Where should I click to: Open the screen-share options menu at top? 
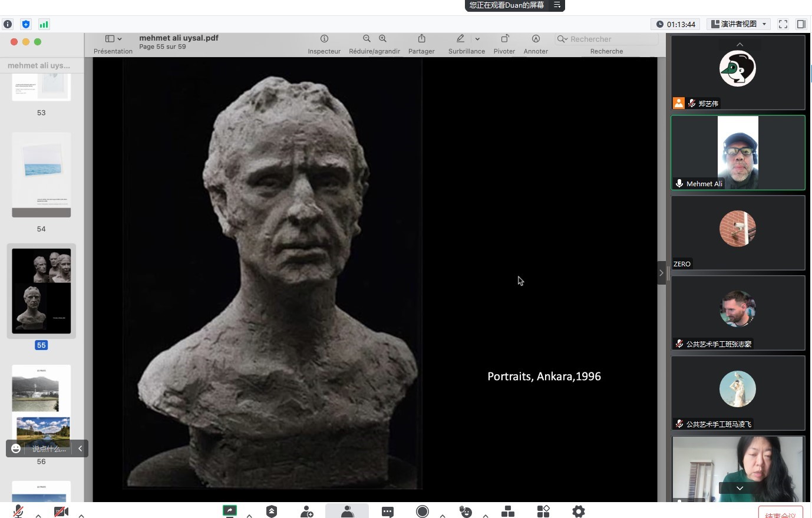[557, 5]
